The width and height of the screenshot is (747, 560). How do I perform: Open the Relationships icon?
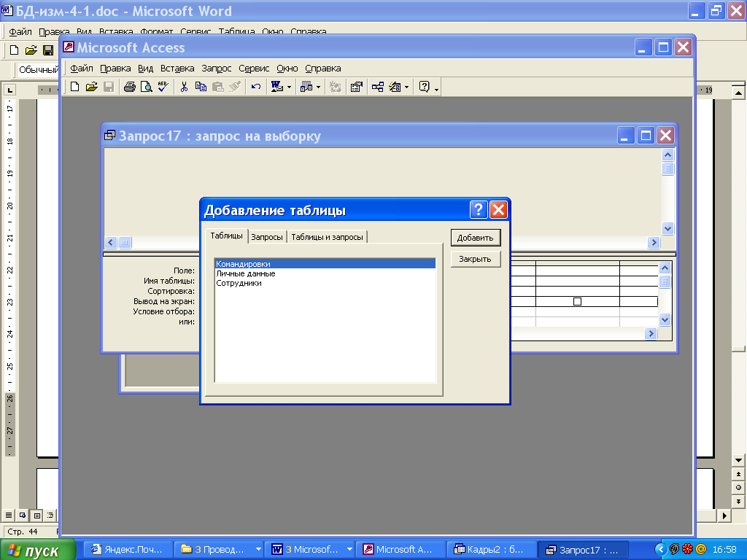tap(378, 87)
